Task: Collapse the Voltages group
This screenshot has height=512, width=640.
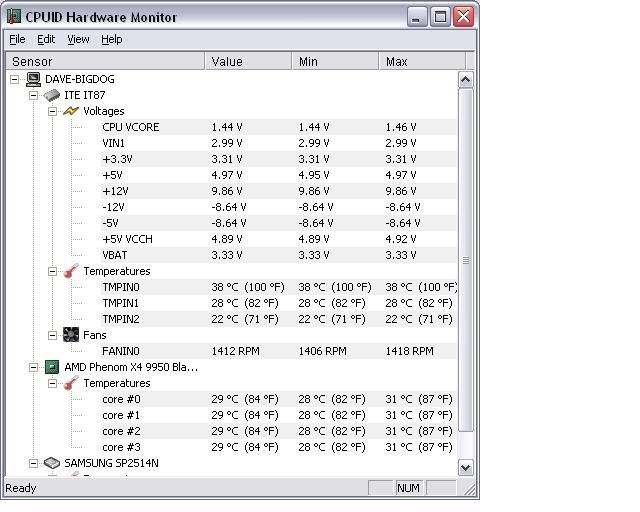Action: click(x=52, y=111)
